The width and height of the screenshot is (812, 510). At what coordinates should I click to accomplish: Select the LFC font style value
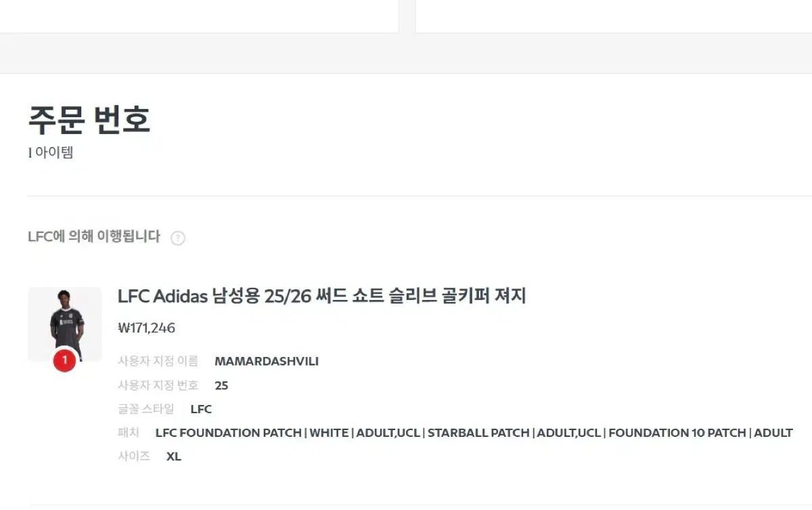[201, 409]
